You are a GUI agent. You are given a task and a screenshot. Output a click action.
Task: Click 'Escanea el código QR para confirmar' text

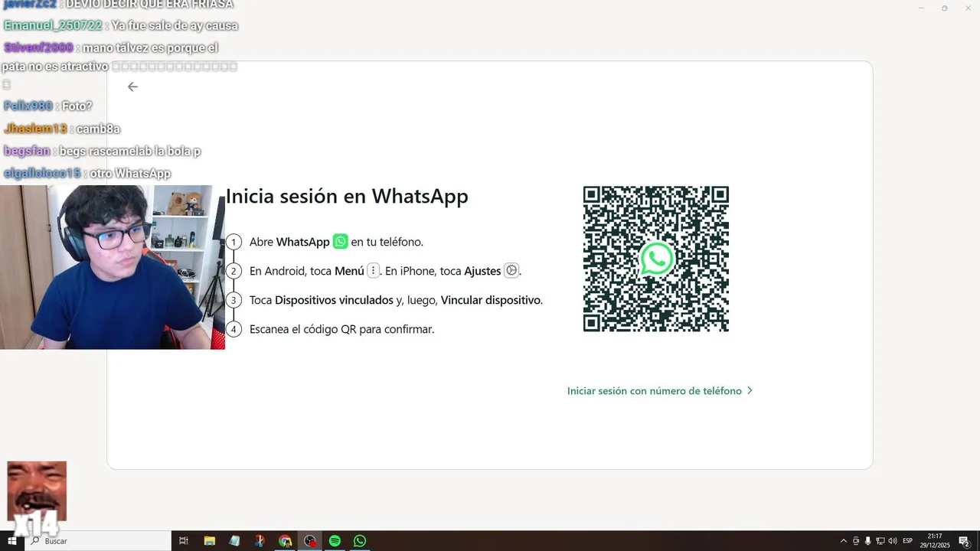point(341,329)
